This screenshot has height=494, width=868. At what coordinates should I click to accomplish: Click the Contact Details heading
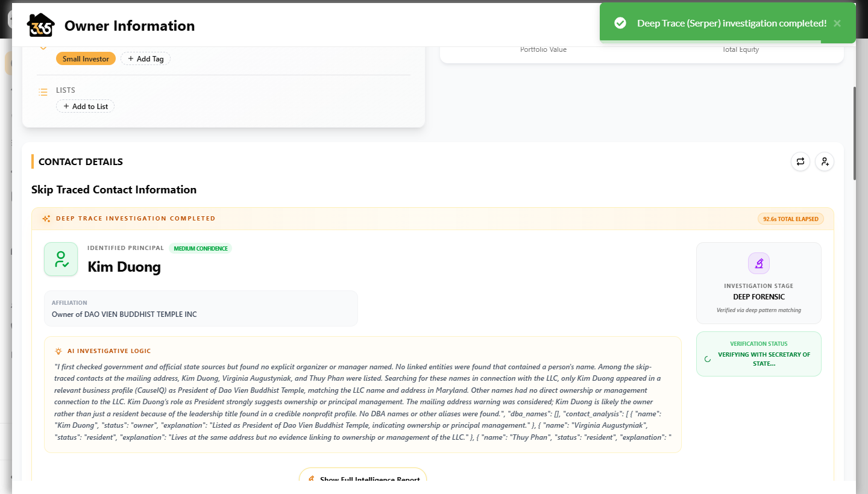click(x=81, y=161)
